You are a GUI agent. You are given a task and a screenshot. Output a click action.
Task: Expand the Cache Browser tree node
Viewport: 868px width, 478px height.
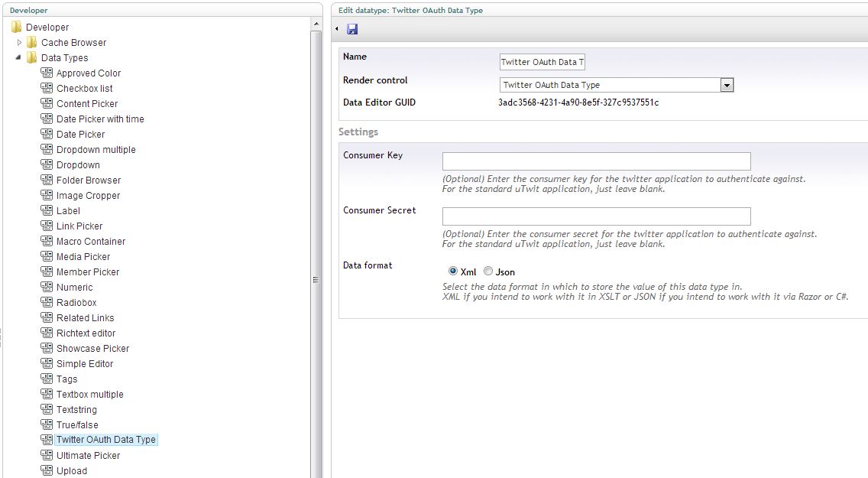(19, 42)
